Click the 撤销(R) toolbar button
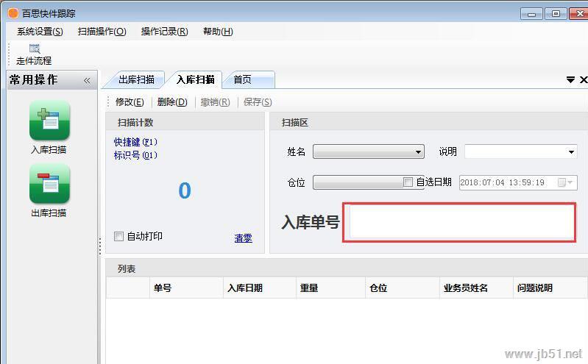588x364 pixels. (215, 102)
